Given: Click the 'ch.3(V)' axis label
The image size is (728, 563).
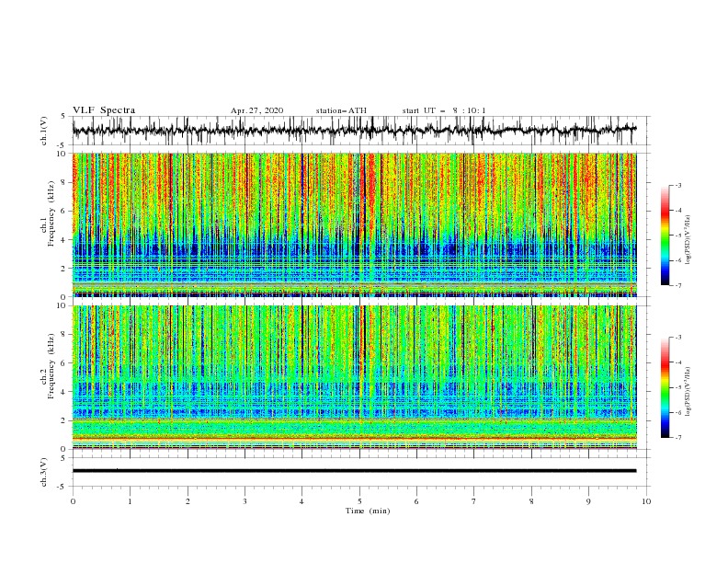Looking at the screenshot, I should pyautogui.click(x=44, y=472).
